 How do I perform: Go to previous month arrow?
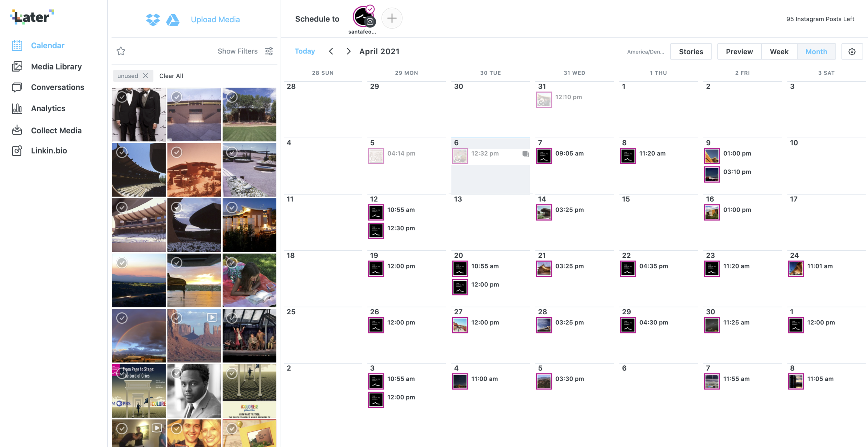(331, 51)
